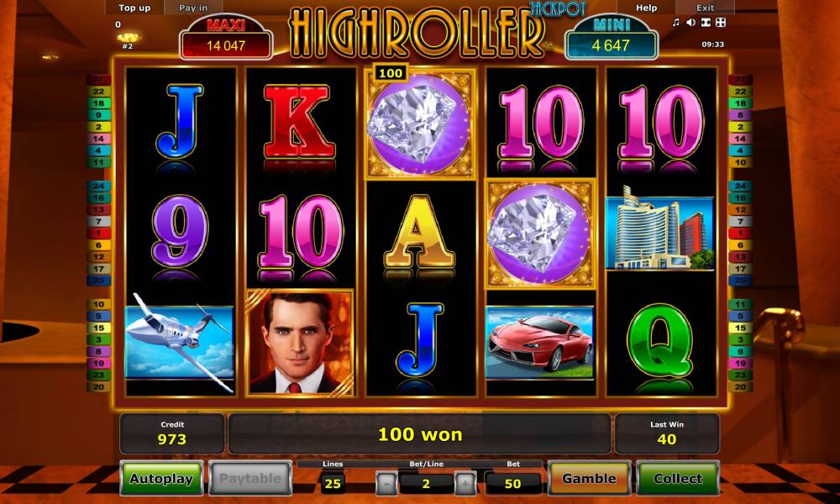Toggle widescreen mode with the horizontal arrows icon
Screen dimensions: 840x504
[706, 22]
